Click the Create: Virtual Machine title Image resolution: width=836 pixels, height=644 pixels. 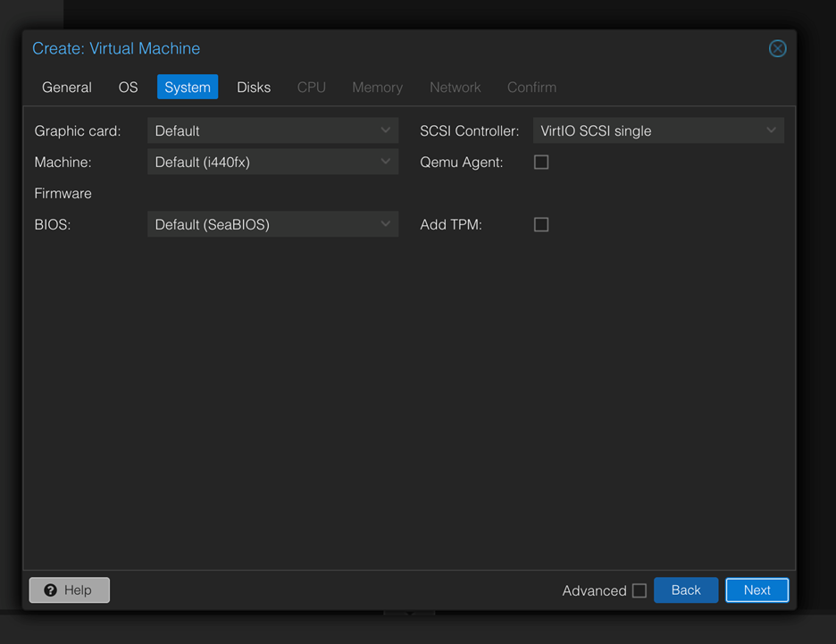116,48
